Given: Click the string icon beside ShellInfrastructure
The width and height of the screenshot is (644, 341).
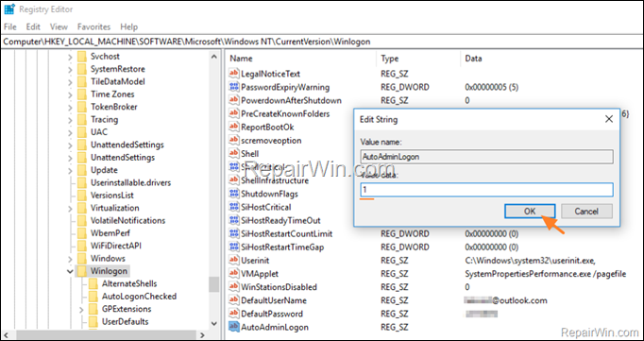Looking at the screenshot, I should pos(234,180).
